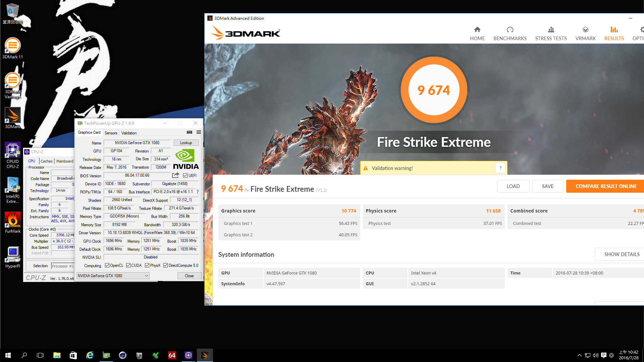Click the Physics score value 11 658

493,211
